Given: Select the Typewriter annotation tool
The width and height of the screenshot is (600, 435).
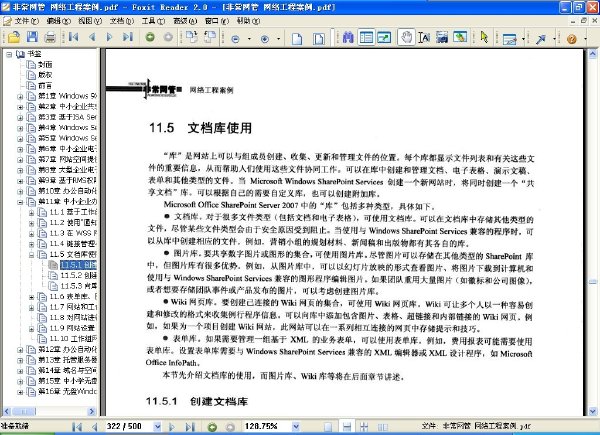Looking at the screenshot, I should pos(460,37).
